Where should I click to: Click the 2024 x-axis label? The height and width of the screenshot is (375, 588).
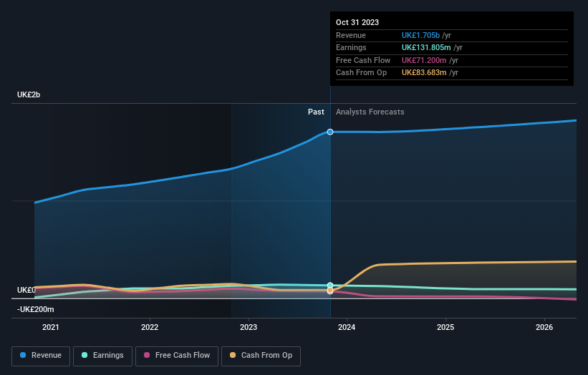pos(347,327)
